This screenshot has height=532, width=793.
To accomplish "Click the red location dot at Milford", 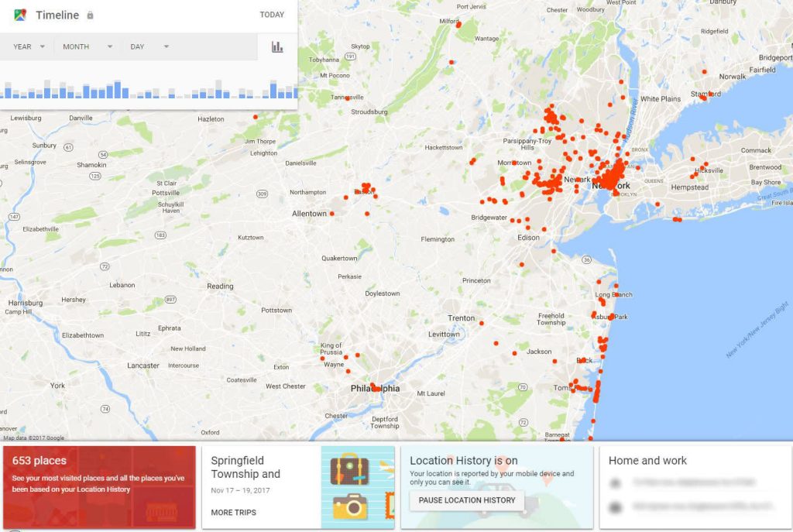I will [x=458, y=24].
